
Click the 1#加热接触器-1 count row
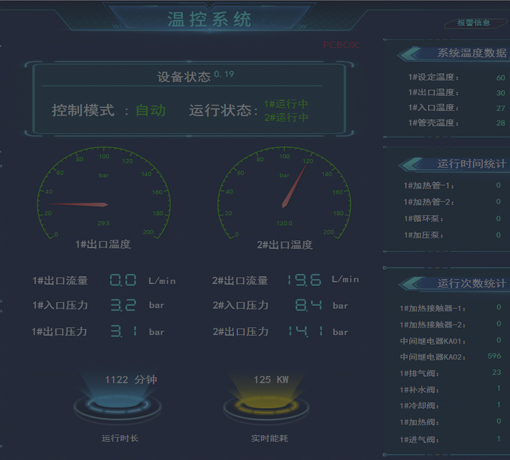coord(451,308)
